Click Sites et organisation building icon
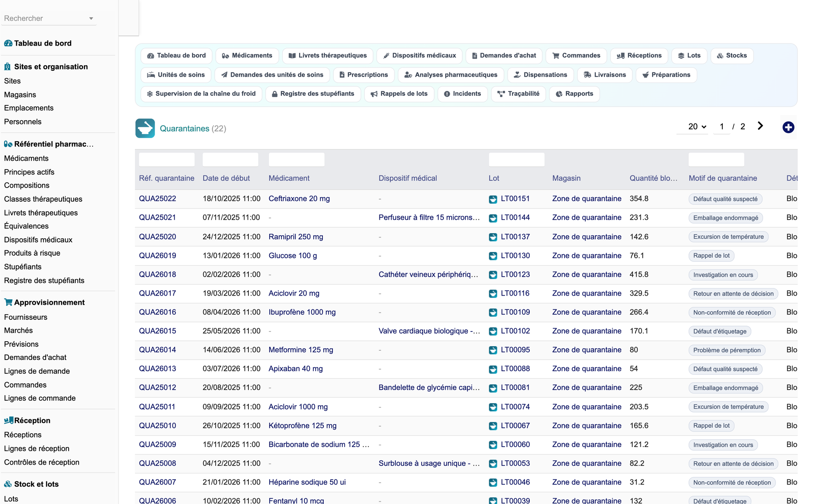This screenshot has width=815, height=504. point(8,67)
